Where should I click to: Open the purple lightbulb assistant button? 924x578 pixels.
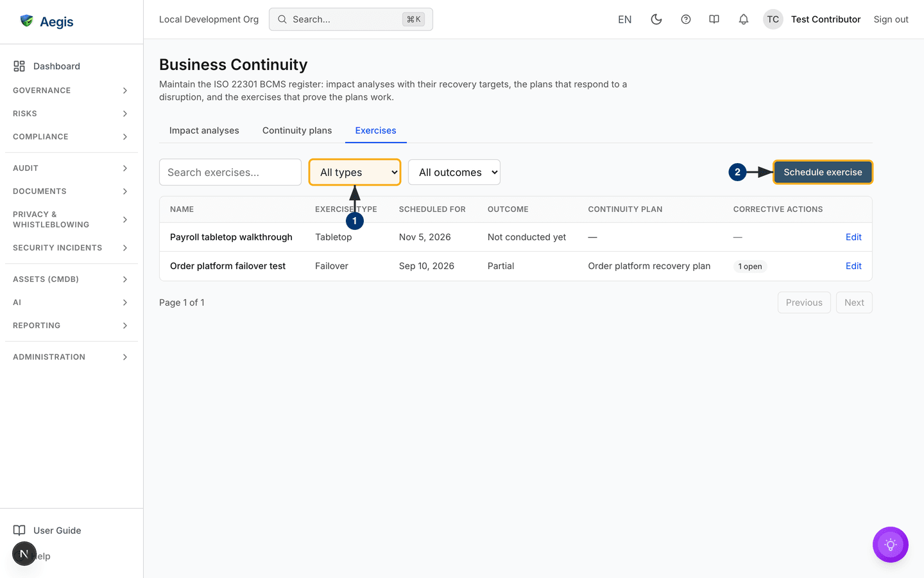(890, 545)
